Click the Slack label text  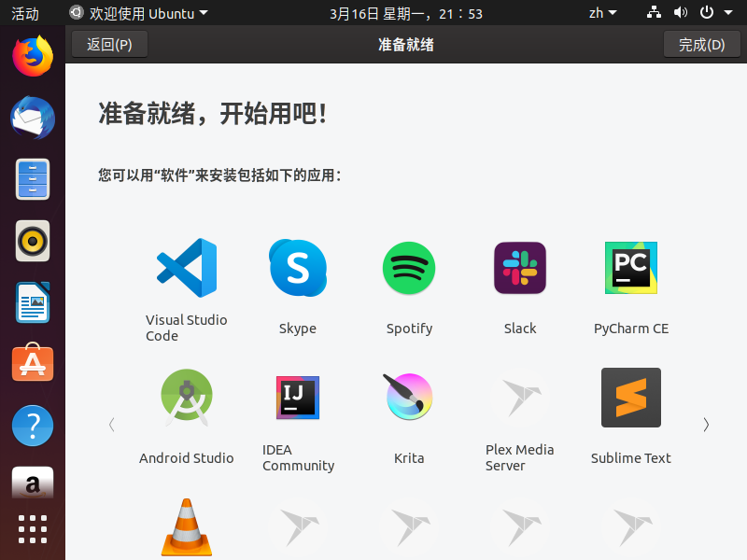pos(520,329)
